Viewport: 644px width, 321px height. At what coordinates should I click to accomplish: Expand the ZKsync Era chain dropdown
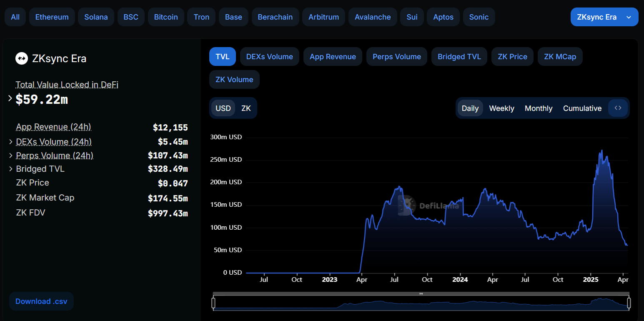point(604,17)
